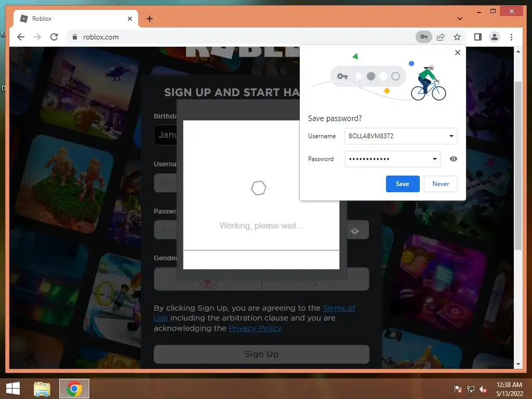Click the key password manager icon

pyautogui.click(x=424, y=37)
